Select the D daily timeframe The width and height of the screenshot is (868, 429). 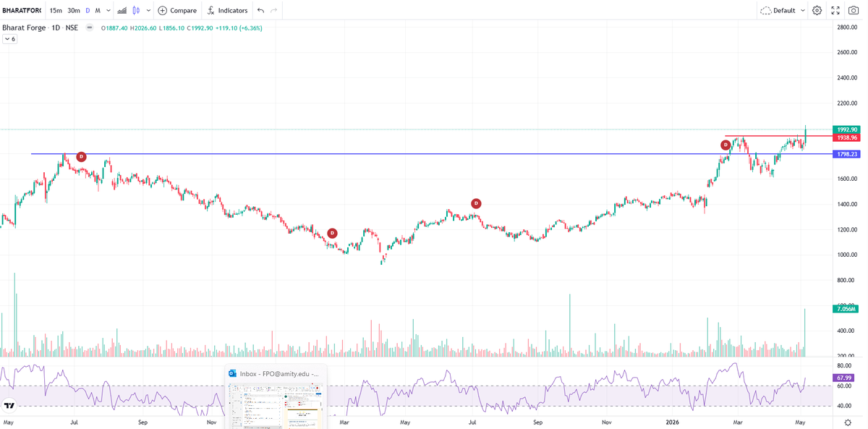click(88, 10)
